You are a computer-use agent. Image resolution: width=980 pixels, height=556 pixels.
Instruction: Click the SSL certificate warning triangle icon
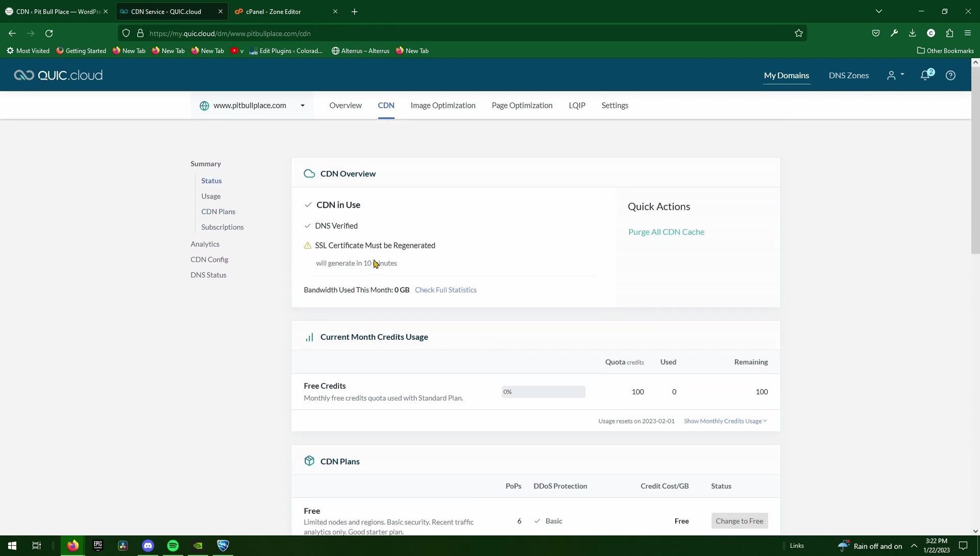pyautogui.click(x=307, y=246)
